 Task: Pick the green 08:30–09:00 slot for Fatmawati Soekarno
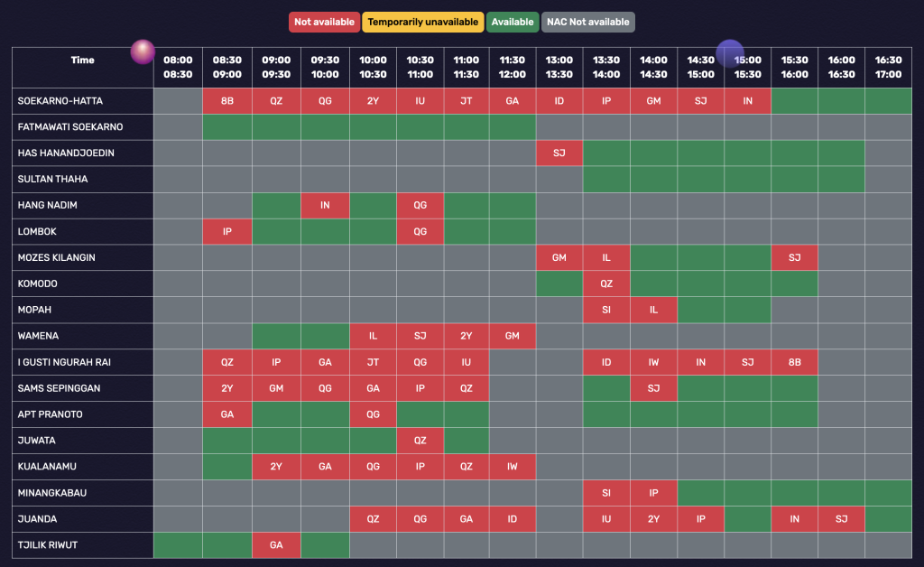coord(227,127)
